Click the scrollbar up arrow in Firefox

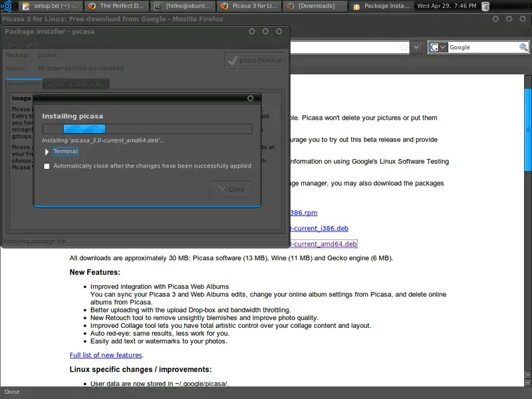click(x=528, y=375)
